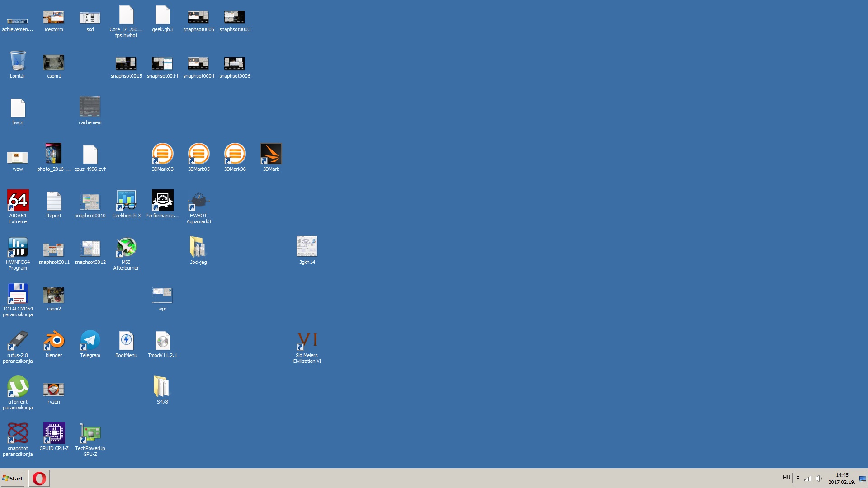Image resolution: width=868 pixels, height=488 pixels.
Task: Select the HWiNFO64 Program icon
Action: (x=18, y=247)
